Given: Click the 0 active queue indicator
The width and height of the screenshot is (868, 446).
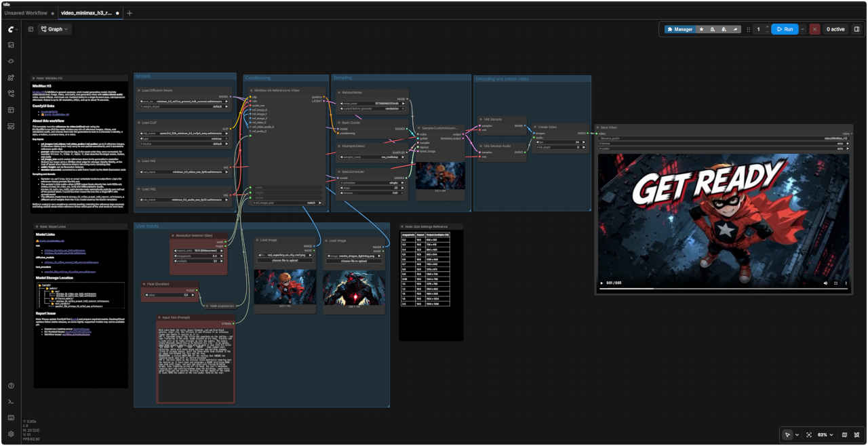Looking at the screenshot, I should click(835, 29).
